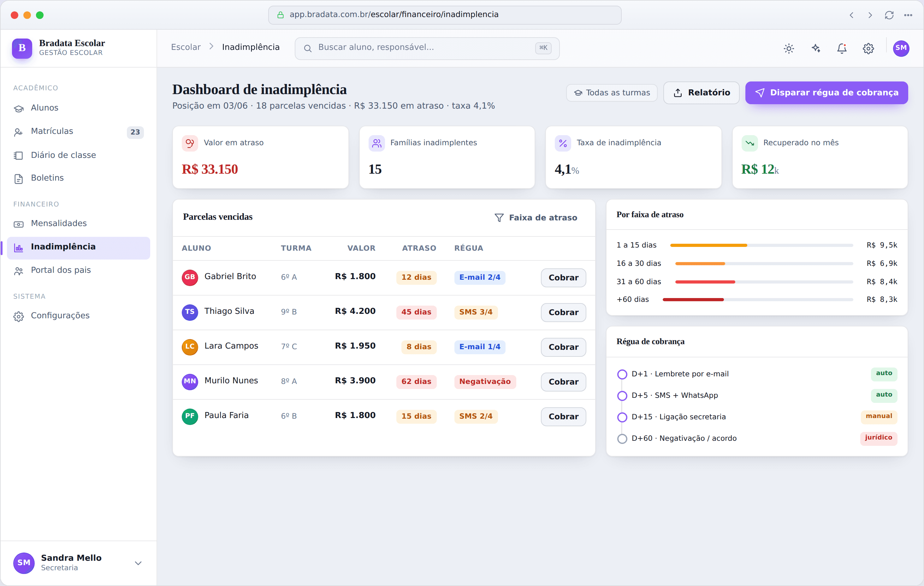Screen dimensions: 924x586
Task: Open the AI sparkle assistant icon
Action: tap(815, 48)
